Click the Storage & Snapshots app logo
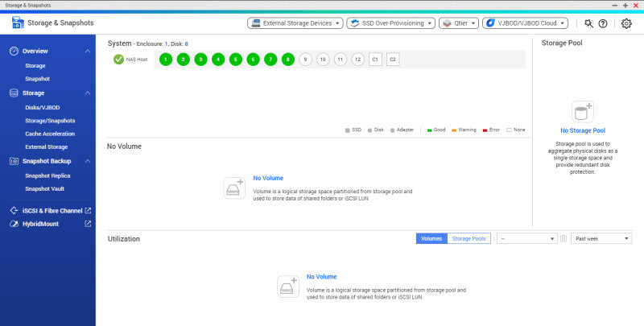The height and width of the screenshot is (326, 644). point(18,23)
